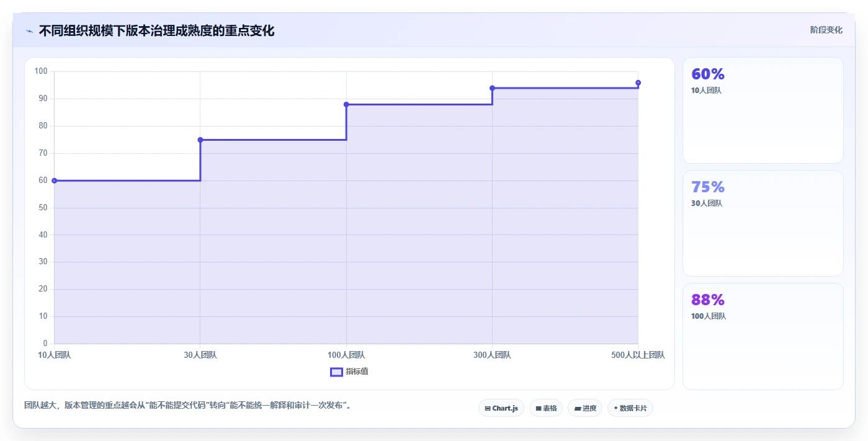The width and height of the screenshot is (868, 441).
Task: Click the x-axis label 30人团队
Action: [x=200, y=355]
